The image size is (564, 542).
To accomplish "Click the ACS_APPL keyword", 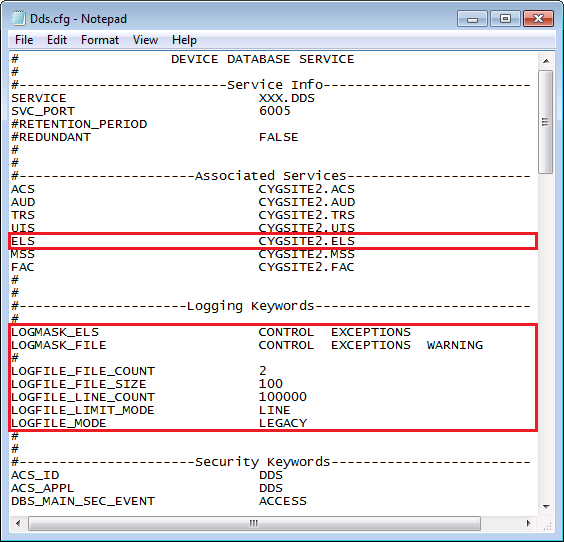I will [42, 488].
